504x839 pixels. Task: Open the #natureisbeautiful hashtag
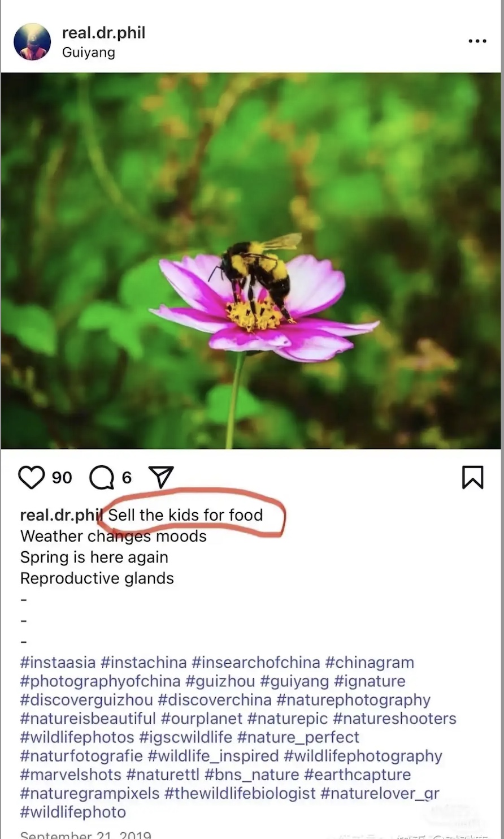coord(88,719)
